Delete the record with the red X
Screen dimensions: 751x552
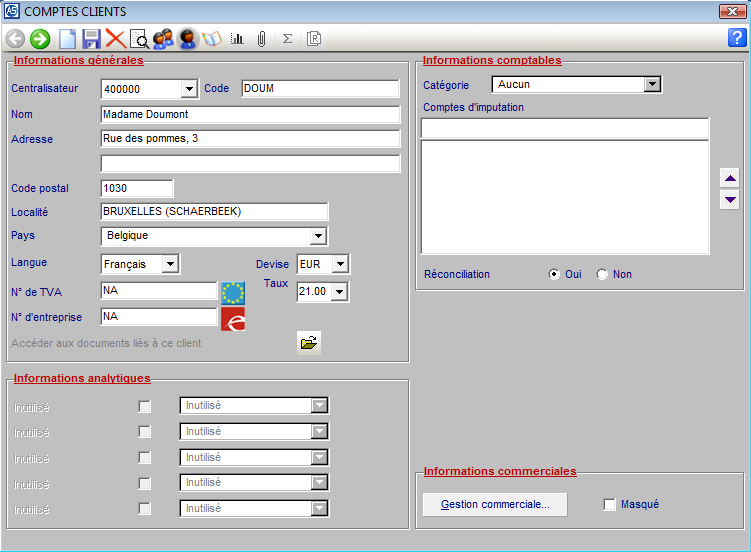pyautogui.click(x=115, y=39)
